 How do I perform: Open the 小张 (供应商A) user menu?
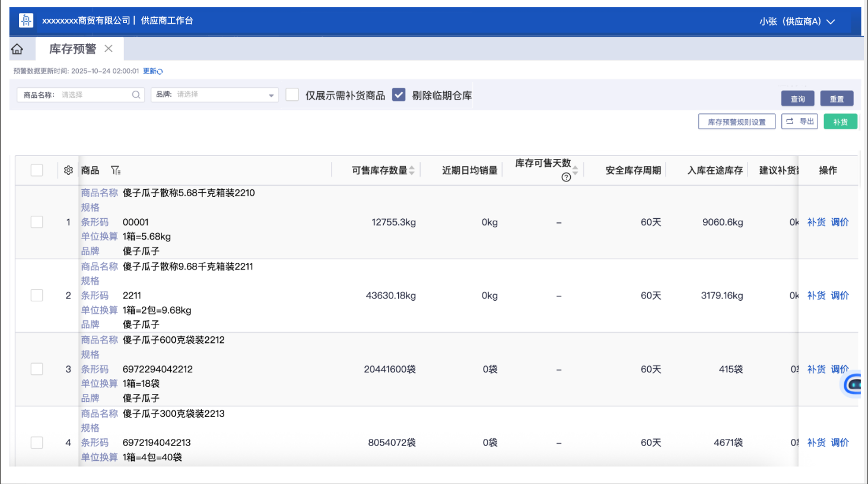pos(797,21)
